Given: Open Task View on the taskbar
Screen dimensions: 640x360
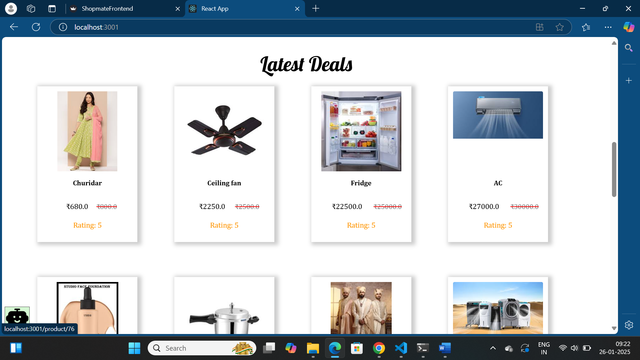Looking at the screenshot, I should 269,348.
